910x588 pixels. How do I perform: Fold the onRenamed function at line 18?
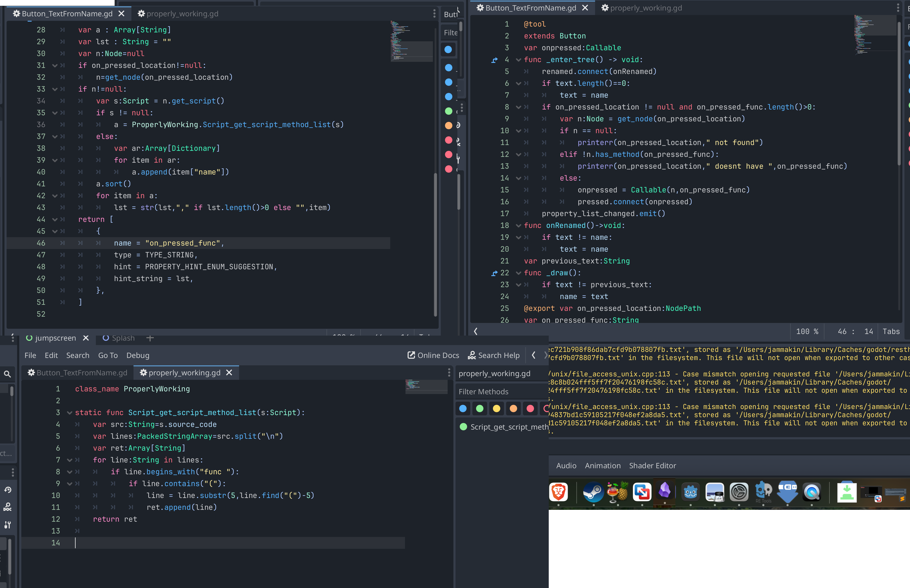click(518, 226)
